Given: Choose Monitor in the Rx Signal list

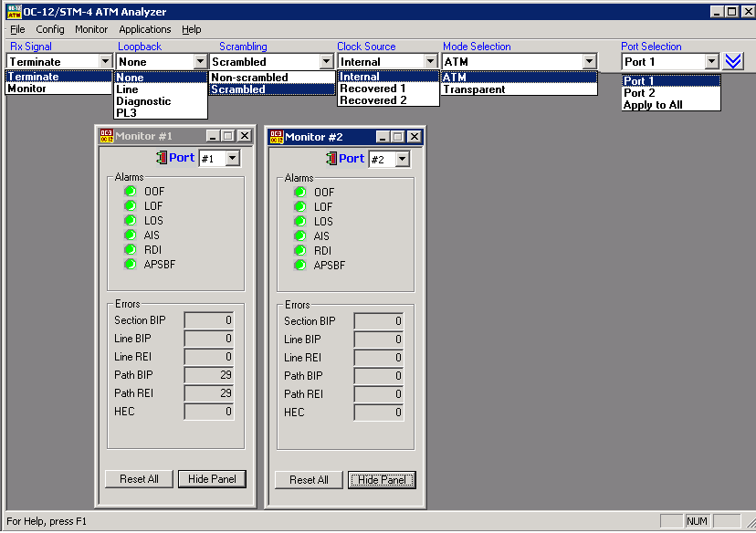Looking at the screenshot, I should click(x=58, y=89).
